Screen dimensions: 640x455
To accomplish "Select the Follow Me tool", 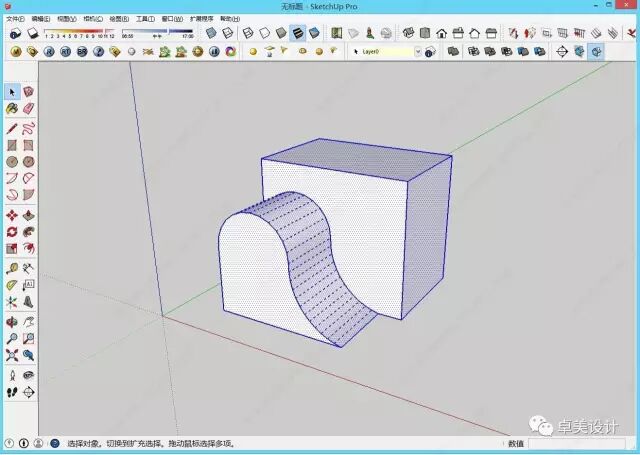I will pos(28,232).
